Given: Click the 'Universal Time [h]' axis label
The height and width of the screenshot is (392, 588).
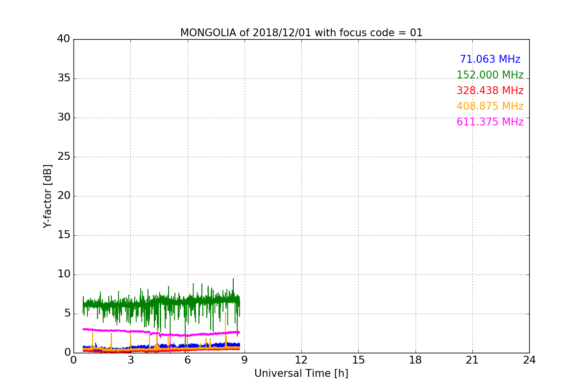Looking at the screenshot, I should [301, 373].
